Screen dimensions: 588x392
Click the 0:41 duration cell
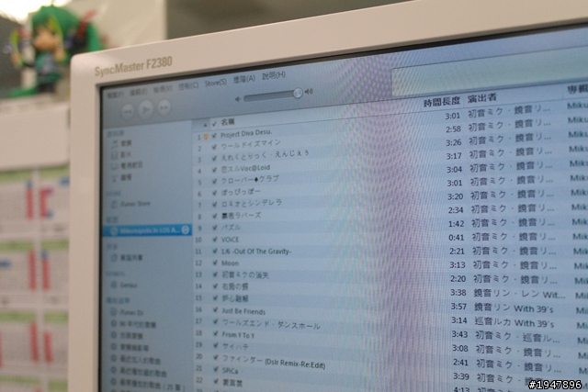pos(457,237)
